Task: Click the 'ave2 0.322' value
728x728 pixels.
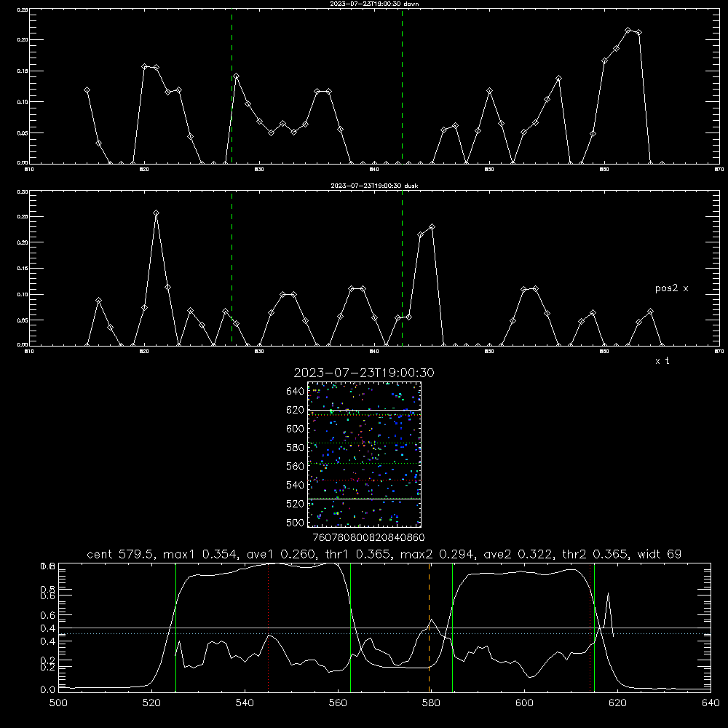Action: [x=518, y=554]
